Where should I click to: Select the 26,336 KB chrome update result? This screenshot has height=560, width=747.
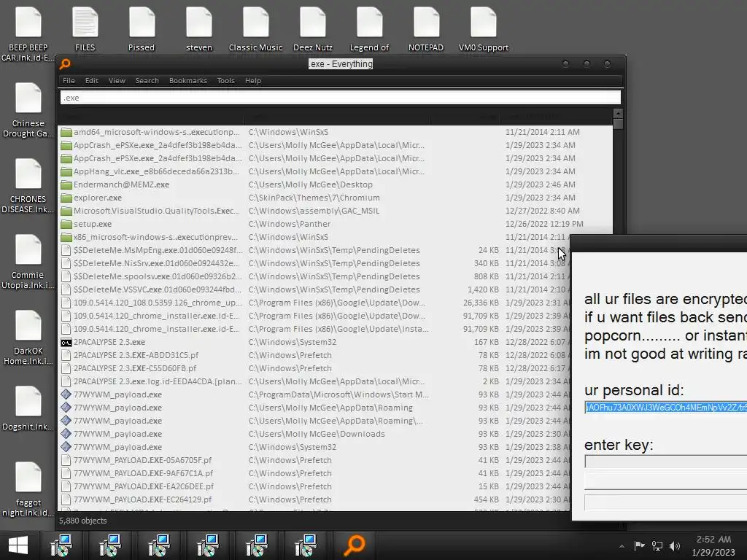click(314, 303)
